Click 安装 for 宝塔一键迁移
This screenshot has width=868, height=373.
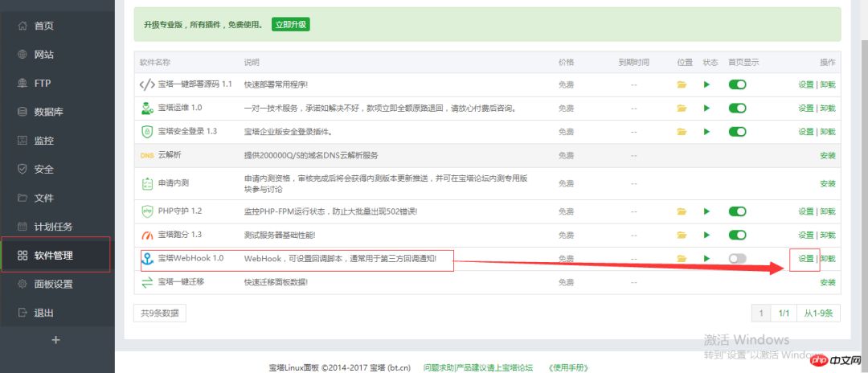pyautogui.click(x=828, y=282)
